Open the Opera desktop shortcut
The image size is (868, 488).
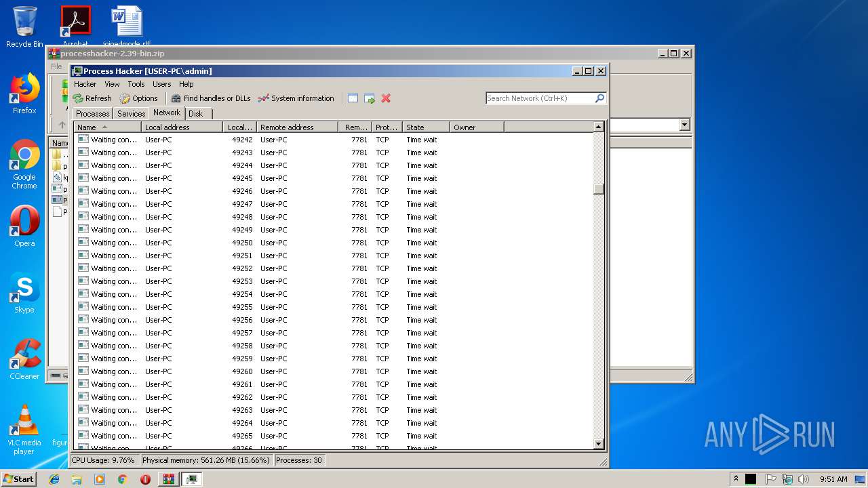(24, 226)
